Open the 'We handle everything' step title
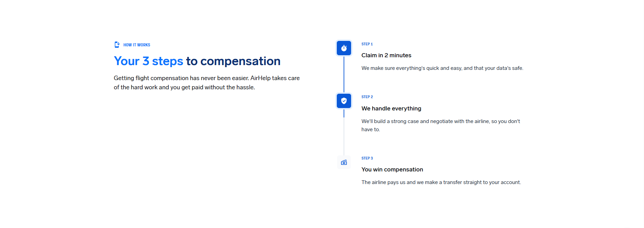The height and width of the screenshot is (228, 644). 391,108
